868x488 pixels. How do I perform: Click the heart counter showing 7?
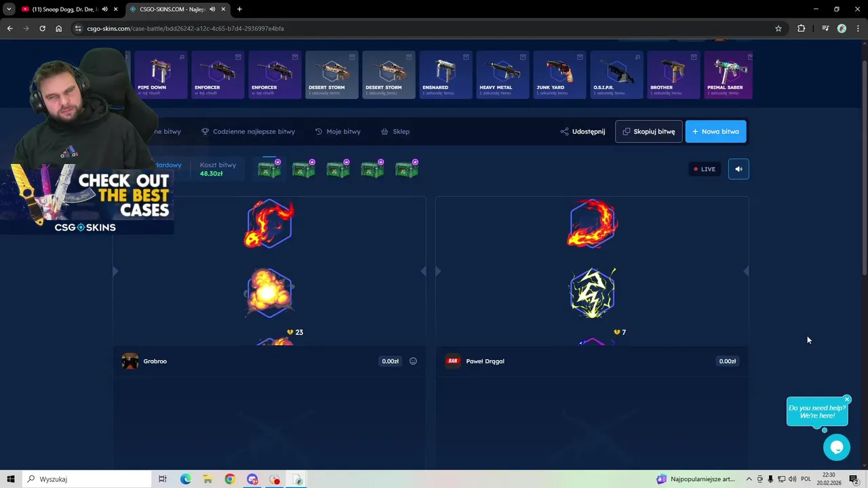click(x=620, y=332)
